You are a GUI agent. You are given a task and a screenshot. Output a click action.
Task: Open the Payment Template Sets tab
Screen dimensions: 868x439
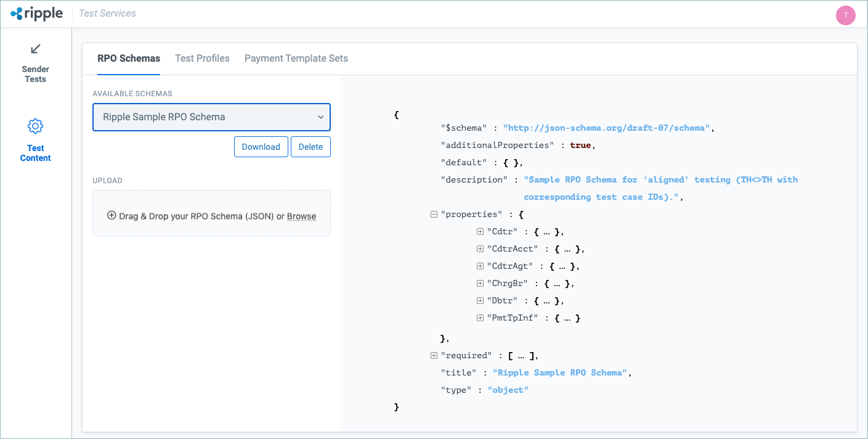click(x=296, y=58)
